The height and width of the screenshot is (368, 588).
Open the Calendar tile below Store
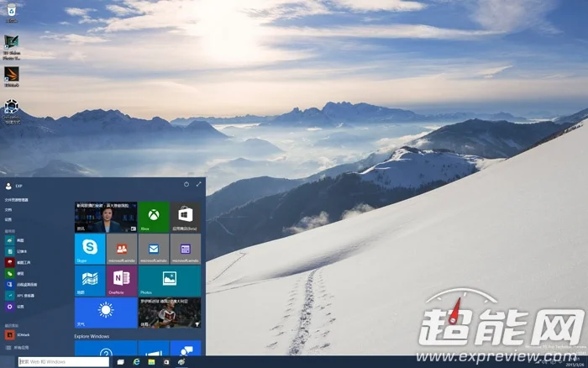pos(186,249)
